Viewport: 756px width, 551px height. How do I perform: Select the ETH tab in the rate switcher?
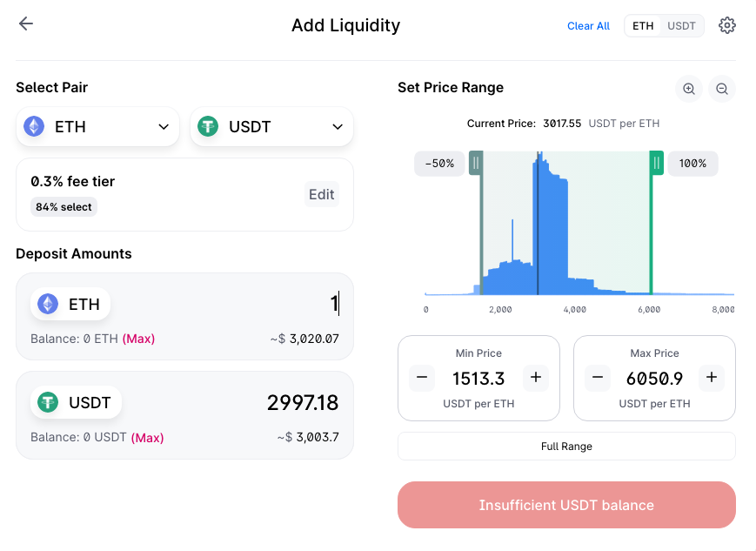(x=642, y=25)
